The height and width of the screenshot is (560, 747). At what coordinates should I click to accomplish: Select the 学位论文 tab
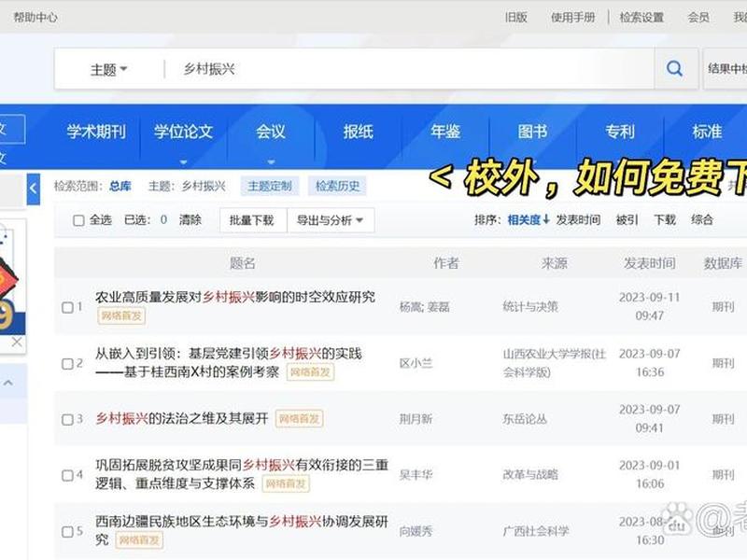point(183,132)
